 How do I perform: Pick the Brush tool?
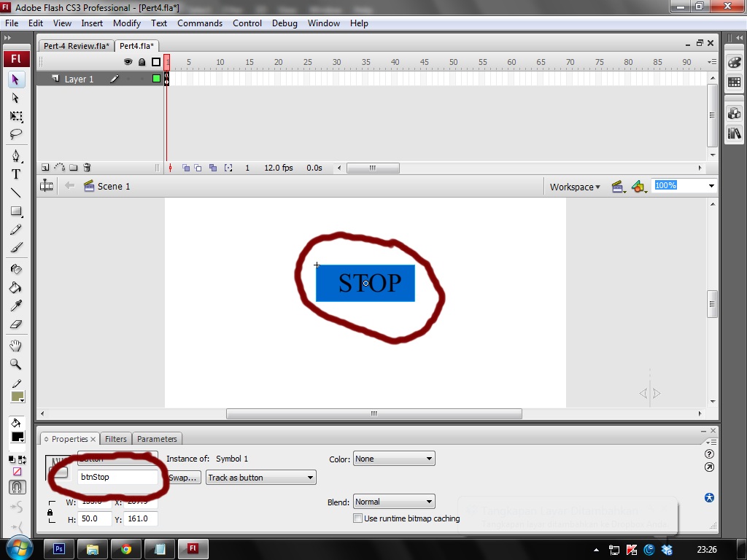16,247
